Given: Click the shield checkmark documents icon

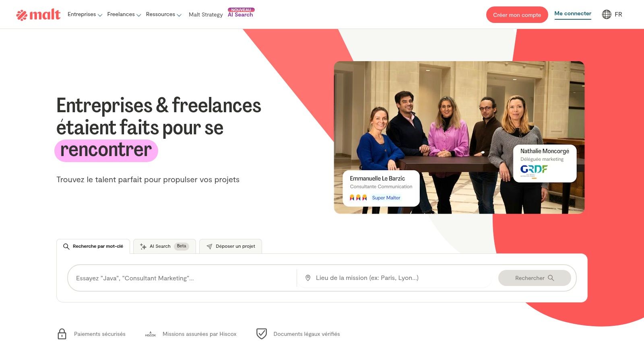Looking at the screenshot, I should (x=262, y=334).
